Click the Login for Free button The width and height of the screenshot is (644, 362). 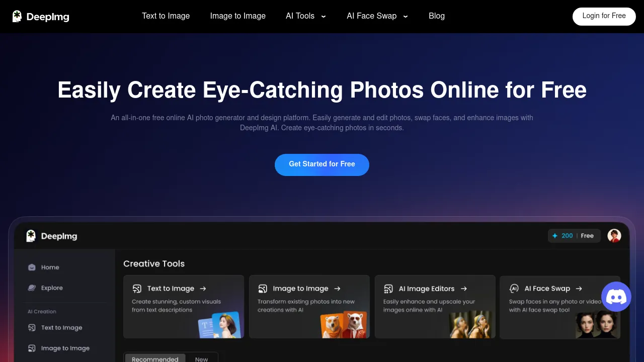604,16
